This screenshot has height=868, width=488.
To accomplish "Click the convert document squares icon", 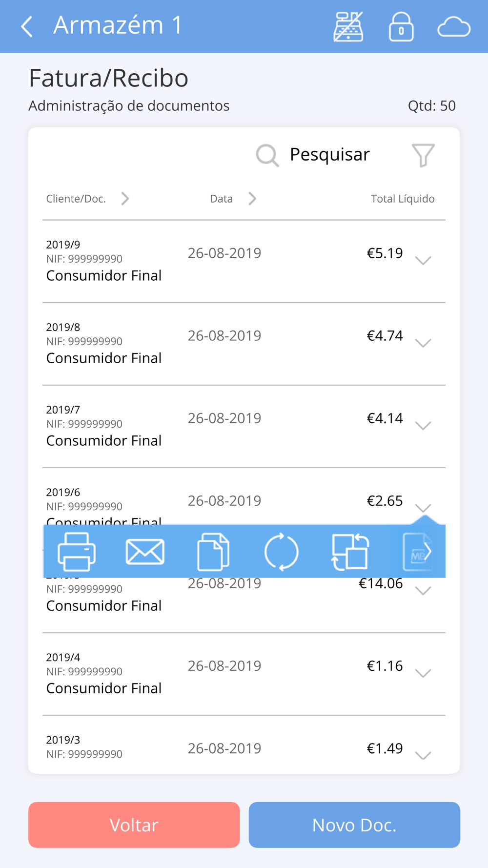I will pos(350,552).
